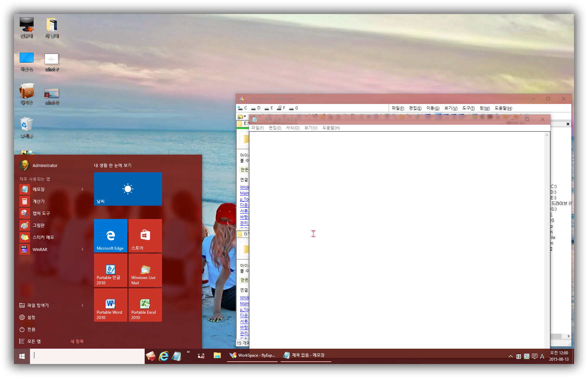Open 모든 앱 all apps list
Viewport: 588px width, 378px height.
(30, 341)
